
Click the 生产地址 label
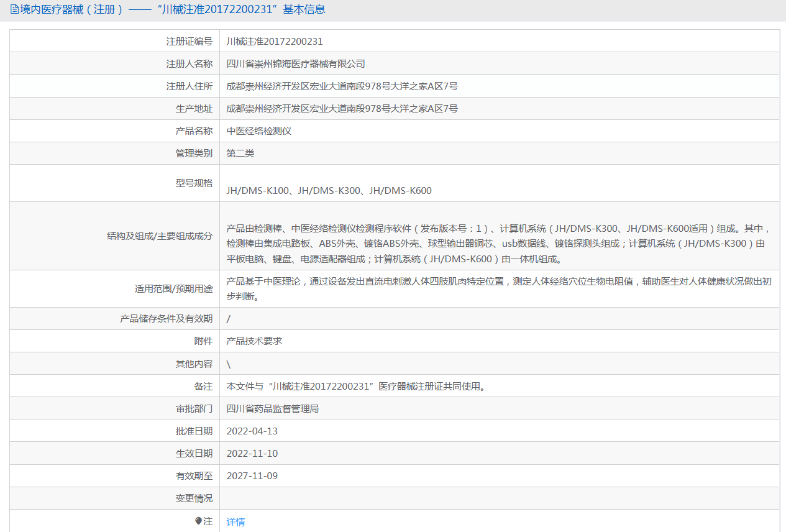(194, 108)
